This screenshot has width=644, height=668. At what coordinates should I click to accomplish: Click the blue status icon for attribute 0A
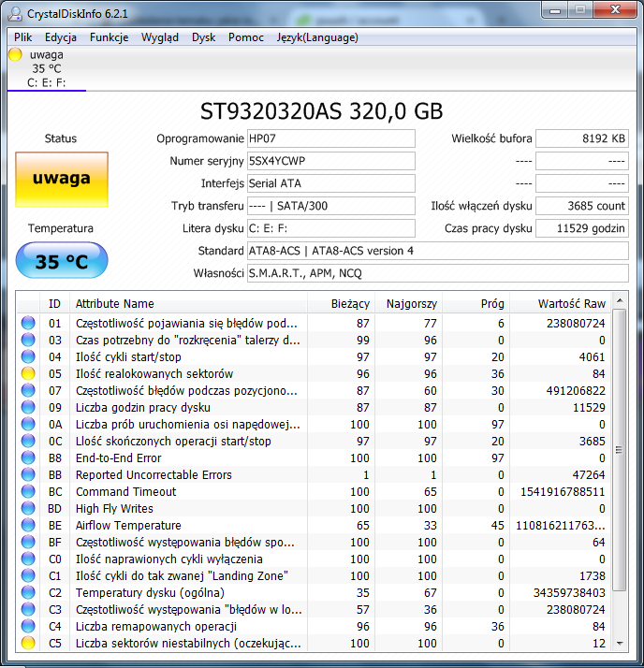28,424
